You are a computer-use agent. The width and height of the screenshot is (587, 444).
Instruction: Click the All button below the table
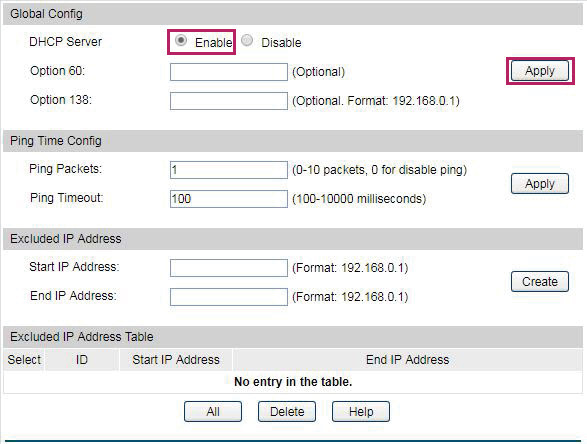pyautogui.click(x=213, y=412)
